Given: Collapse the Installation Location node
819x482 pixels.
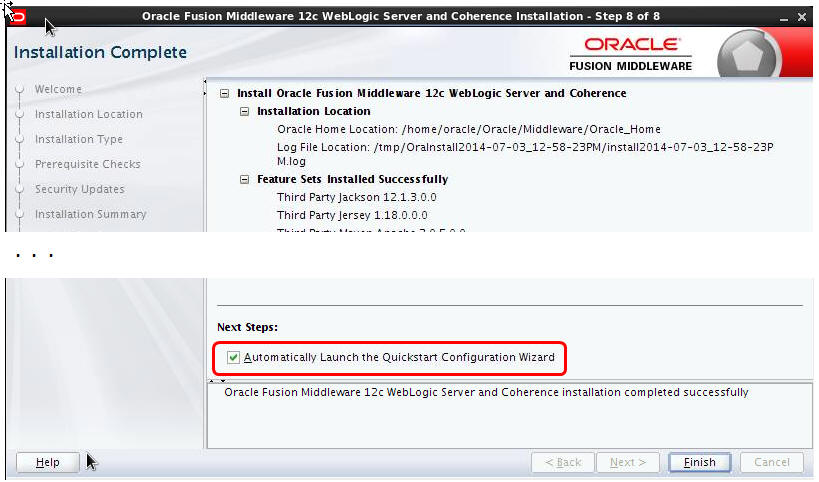Looking at the screenshot, I should click(x=244, y=112).
